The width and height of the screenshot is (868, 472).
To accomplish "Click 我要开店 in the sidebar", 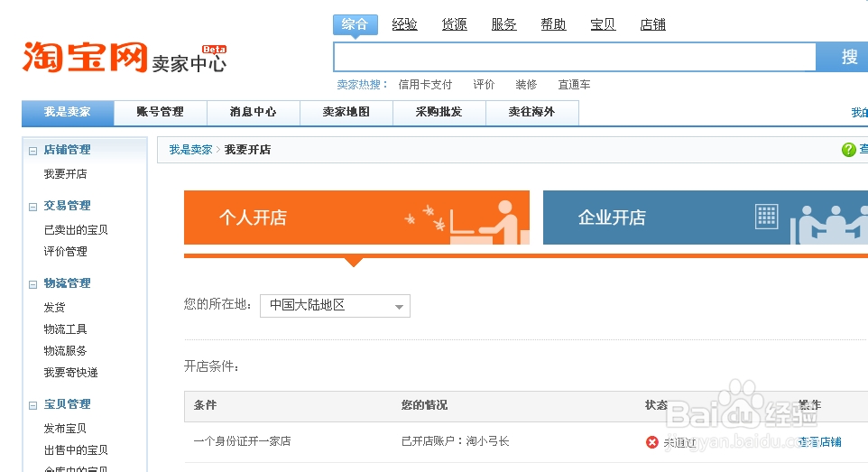I will pos(65,174).
